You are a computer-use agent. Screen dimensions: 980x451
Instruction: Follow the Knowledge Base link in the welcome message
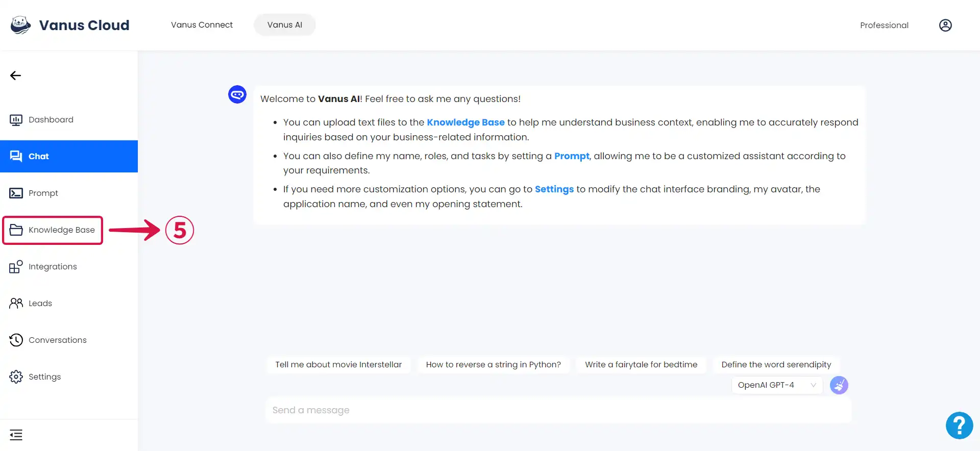coord(465,122)
